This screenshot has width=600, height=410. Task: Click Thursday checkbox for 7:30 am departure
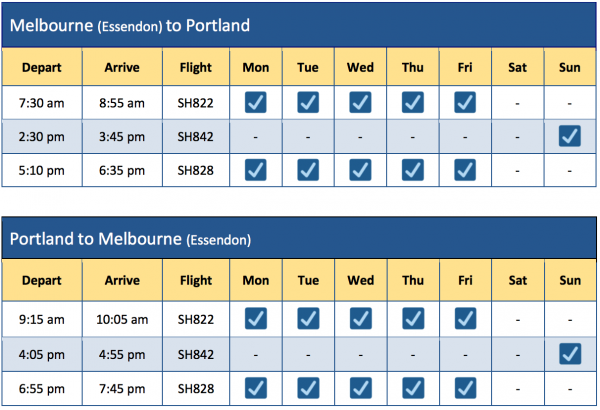pyautogui.click(x=413, y=102)
